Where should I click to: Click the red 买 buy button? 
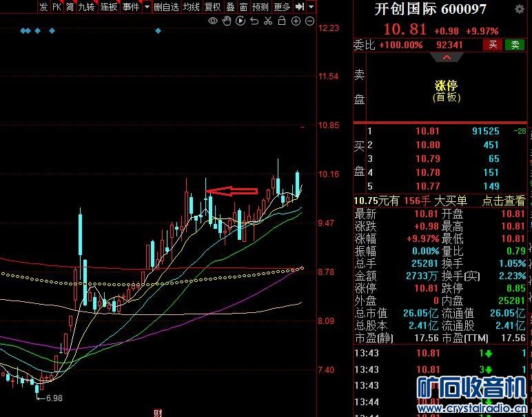pyautogui.click(x=493, y=44)
